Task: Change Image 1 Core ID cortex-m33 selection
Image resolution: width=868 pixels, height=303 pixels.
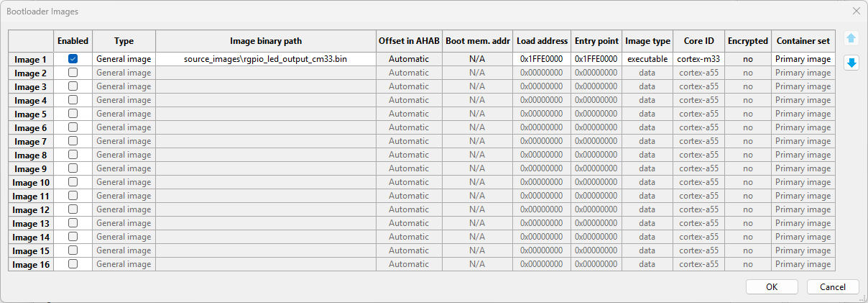Action: 698,59
